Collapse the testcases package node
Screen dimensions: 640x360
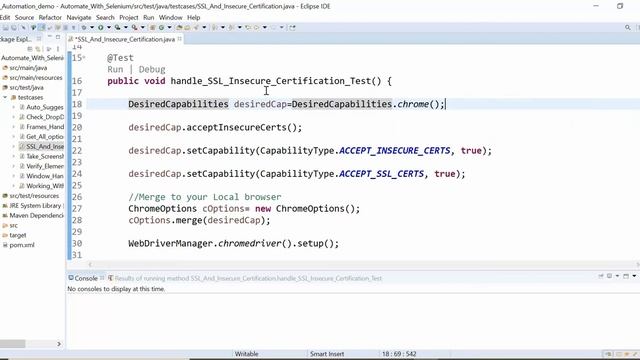[5, 98]
